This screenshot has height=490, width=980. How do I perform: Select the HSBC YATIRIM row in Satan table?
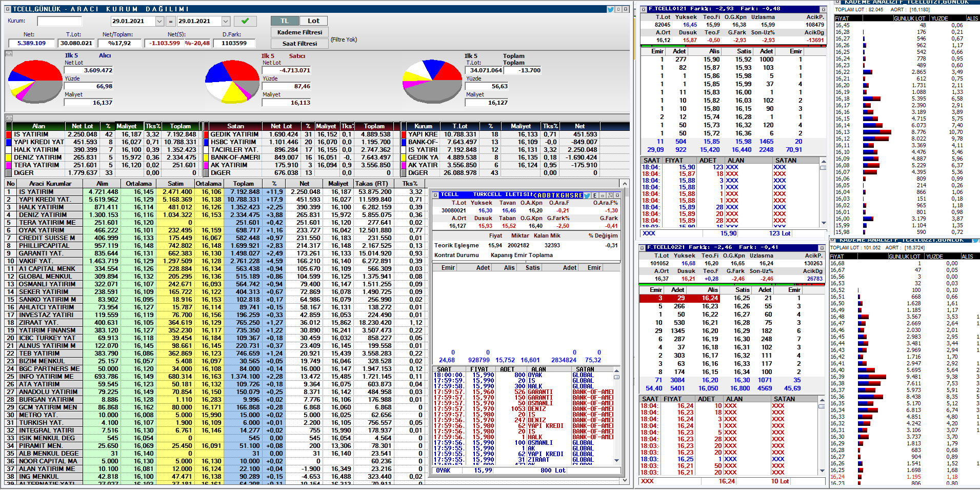(301, 142)
